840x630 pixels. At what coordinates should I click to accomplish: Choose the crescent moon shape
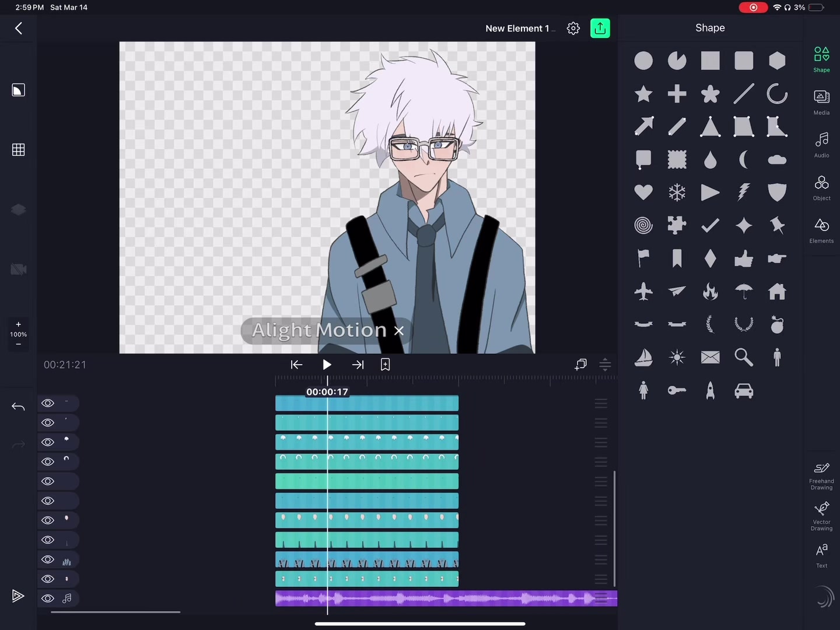(744, 160)
